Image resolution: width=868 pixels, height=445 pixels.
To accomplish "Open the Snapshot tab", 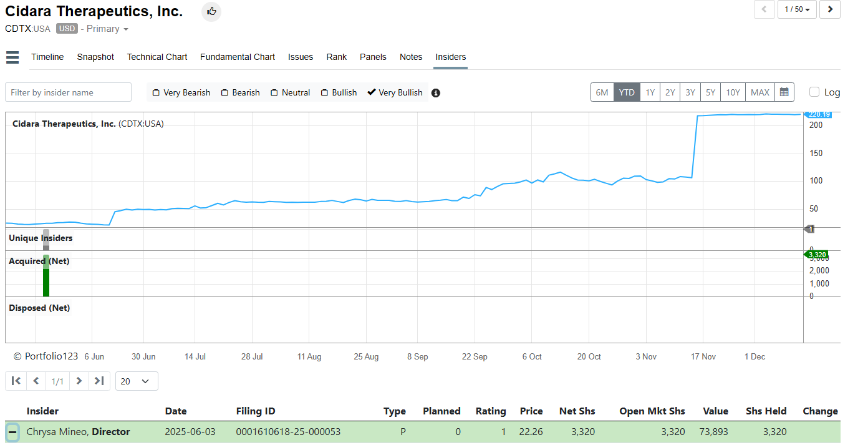I will pos(95,57).
